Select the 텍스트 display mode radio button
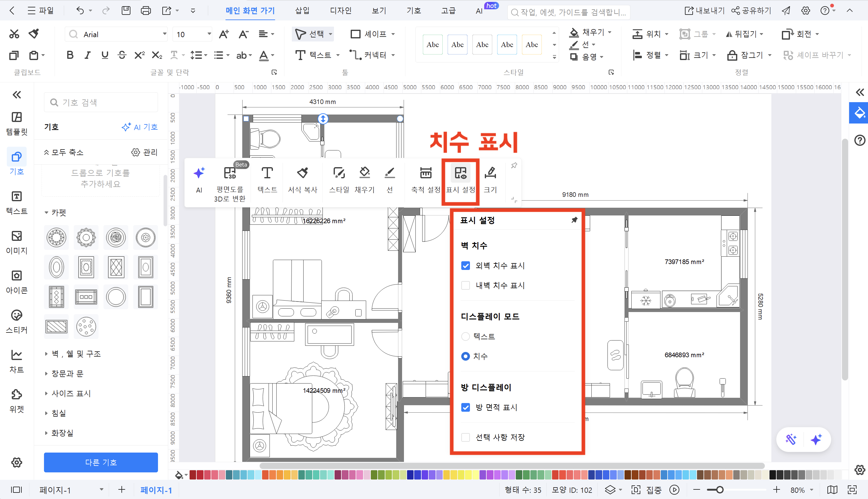The image size is (868, 499). [x=465, y=336]
